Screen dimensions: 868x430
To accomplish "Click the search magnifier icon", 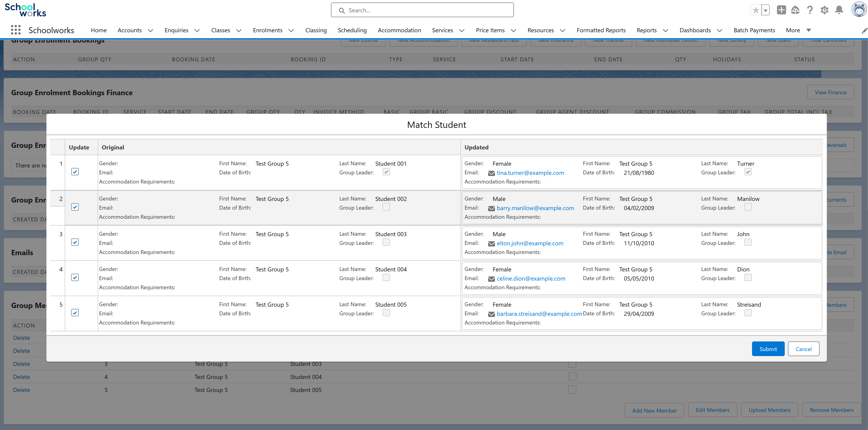I will coord(342,11).
